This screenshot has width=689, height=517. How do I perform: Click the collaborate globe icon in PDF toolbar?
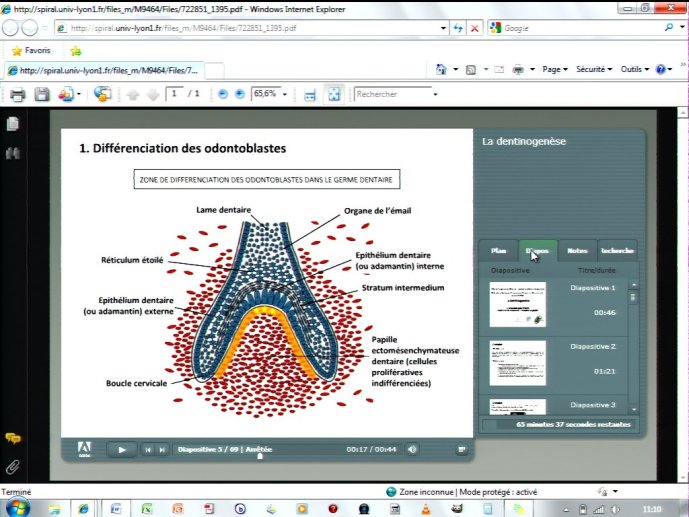coord(102,94)
